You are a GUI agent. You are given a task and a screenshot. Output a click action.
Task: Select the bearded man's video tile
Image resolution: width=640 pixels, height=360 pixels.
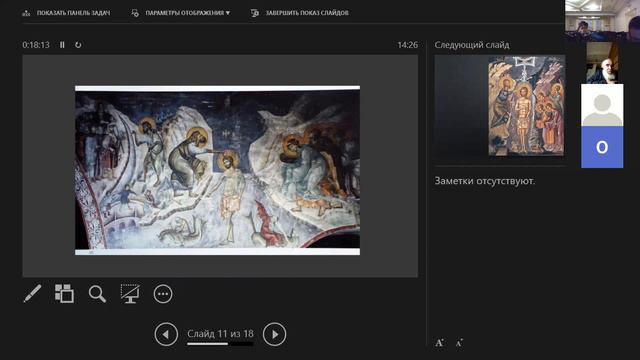(602, 62)
